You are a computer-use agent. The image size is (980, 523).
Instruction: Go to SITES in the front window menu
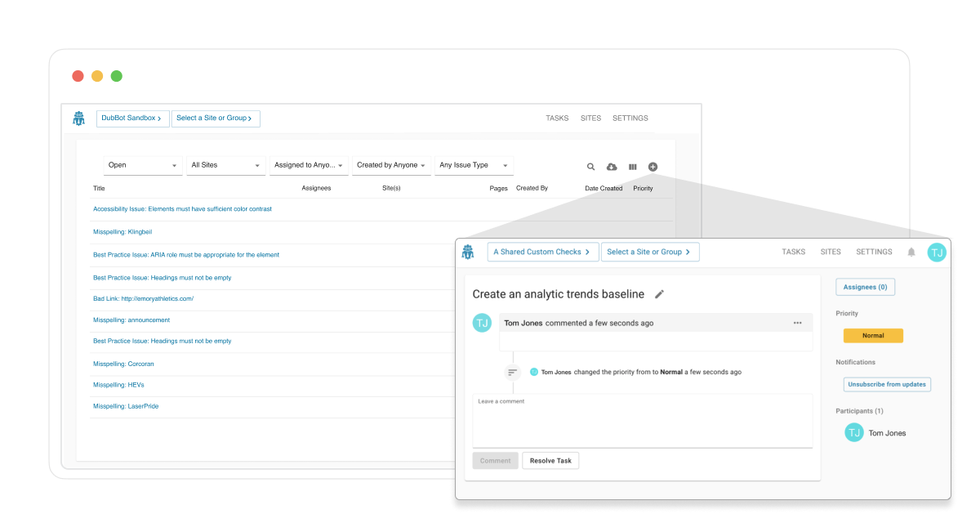(x=831, y=253)
